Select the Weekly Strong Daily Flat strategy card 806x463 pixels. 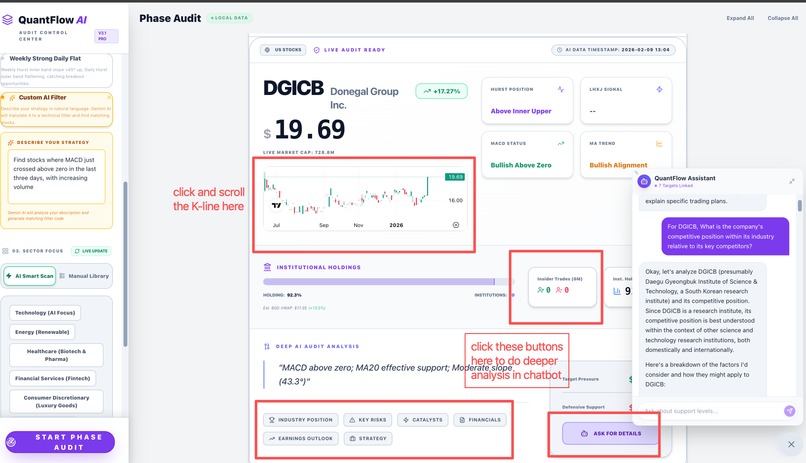pyautogui.click(x=56, y=70)
